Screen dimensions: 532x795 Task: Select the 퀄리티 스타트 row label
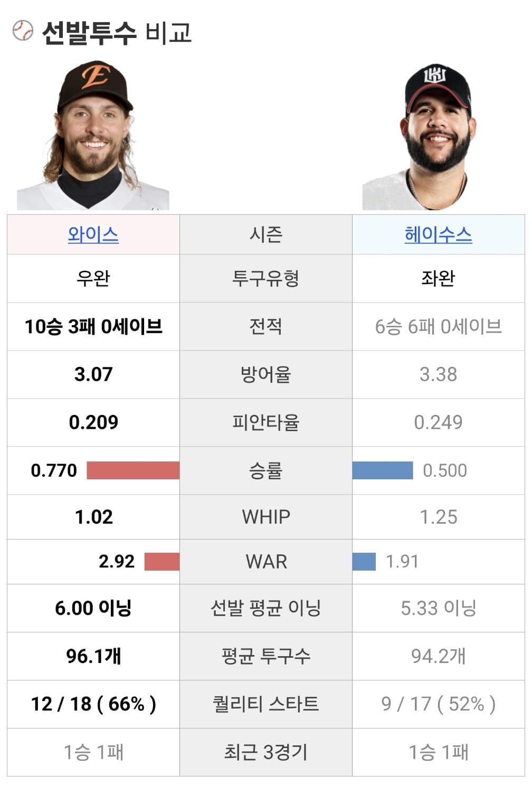[266, 704]
